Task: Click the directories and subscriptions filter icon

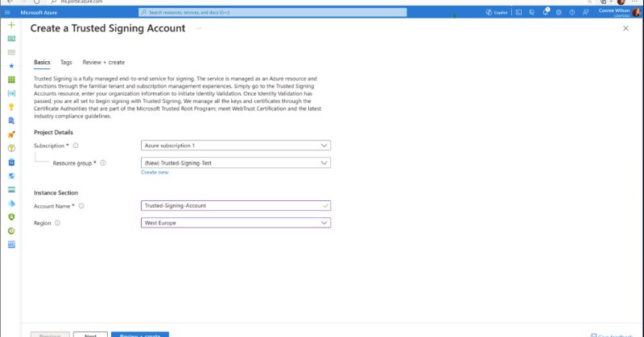Action: point(532,12)
